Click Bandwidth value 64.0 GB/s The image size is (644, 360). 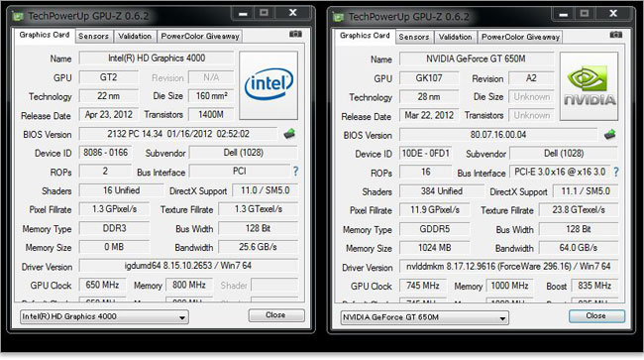click(579, 248)
